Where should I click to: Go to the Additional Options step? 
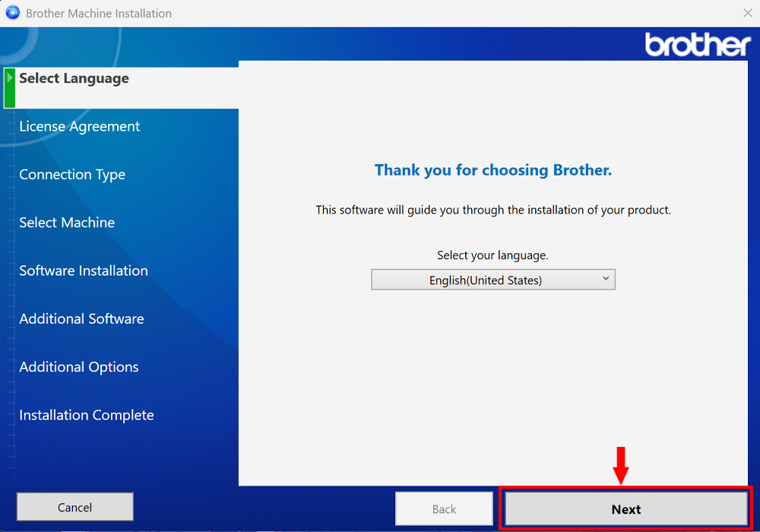[x=79, y=367]
